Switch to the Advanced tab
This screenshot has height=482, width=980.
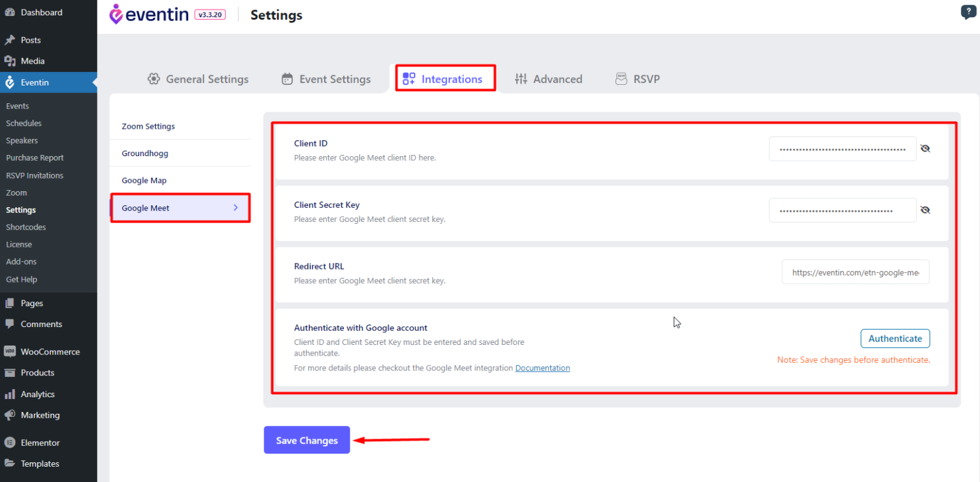coord(549,78)
